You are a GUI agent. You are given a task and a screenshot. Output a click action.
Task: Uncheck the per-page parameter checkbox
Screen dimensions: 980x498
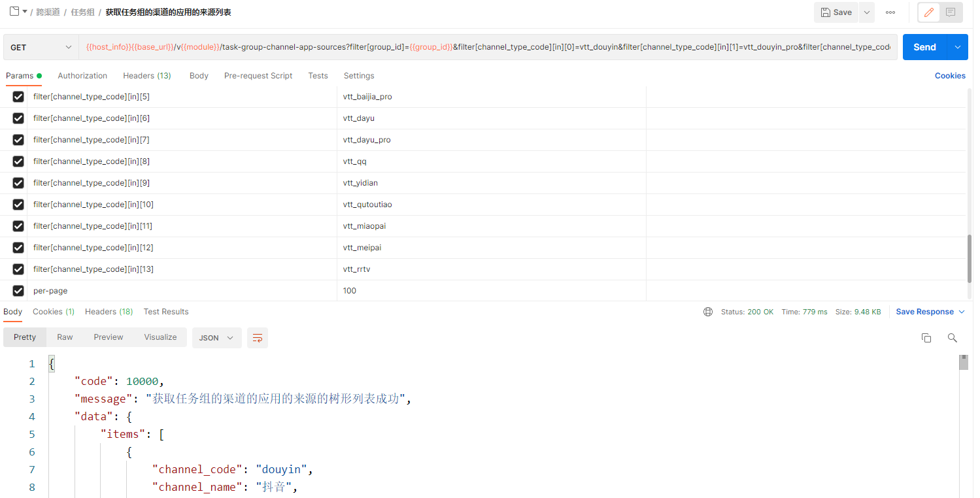click(x=18, y=291)
